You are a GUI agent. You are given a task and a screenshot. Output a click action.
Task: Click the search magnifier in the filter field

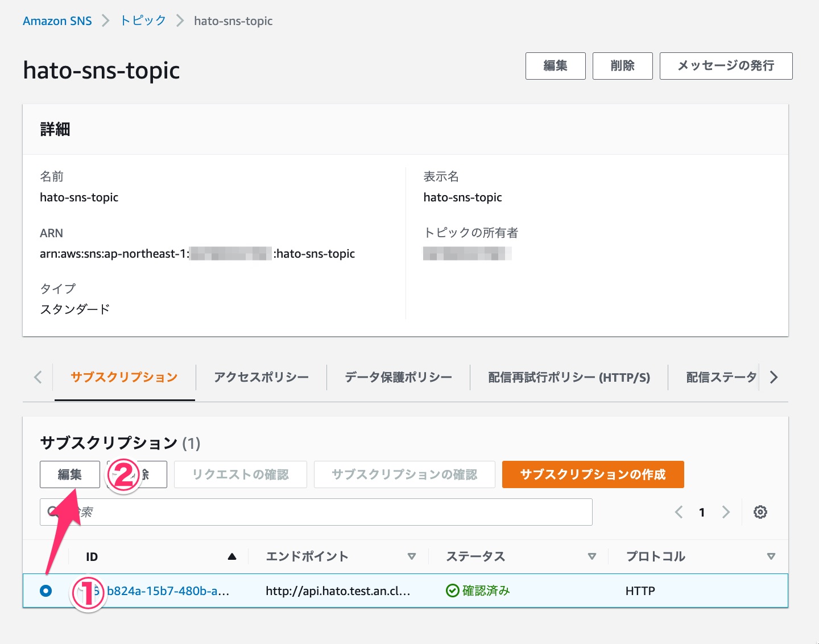coord(51,511)
